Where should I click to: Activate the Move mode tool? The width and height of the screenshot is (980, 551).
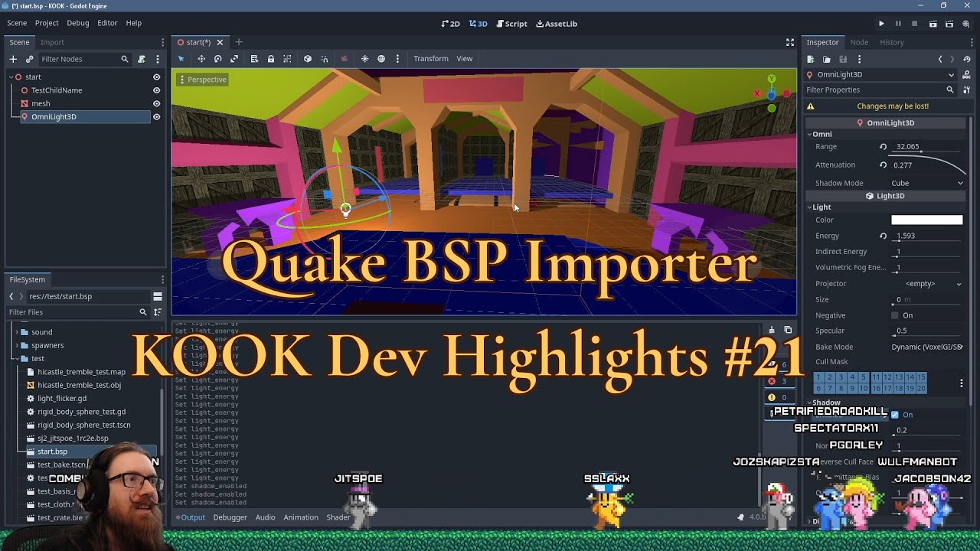tap(201, 59)
